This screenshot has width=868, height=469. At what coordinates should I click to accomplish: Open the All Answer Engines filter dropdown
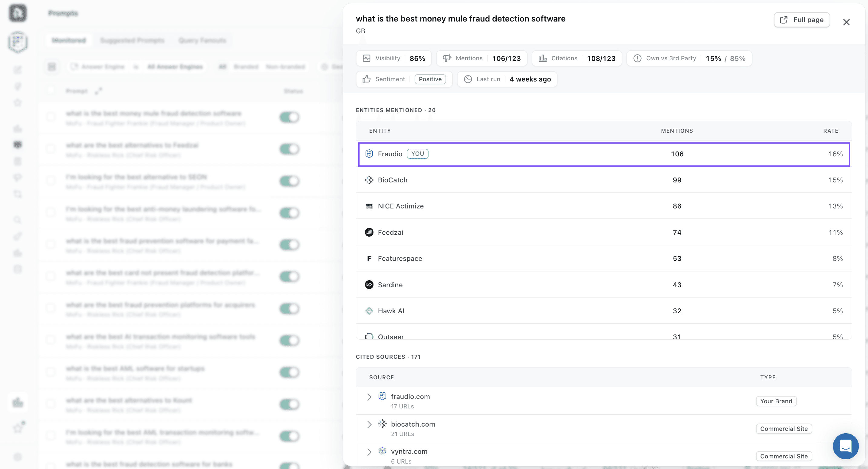click(x=175, y=67)
